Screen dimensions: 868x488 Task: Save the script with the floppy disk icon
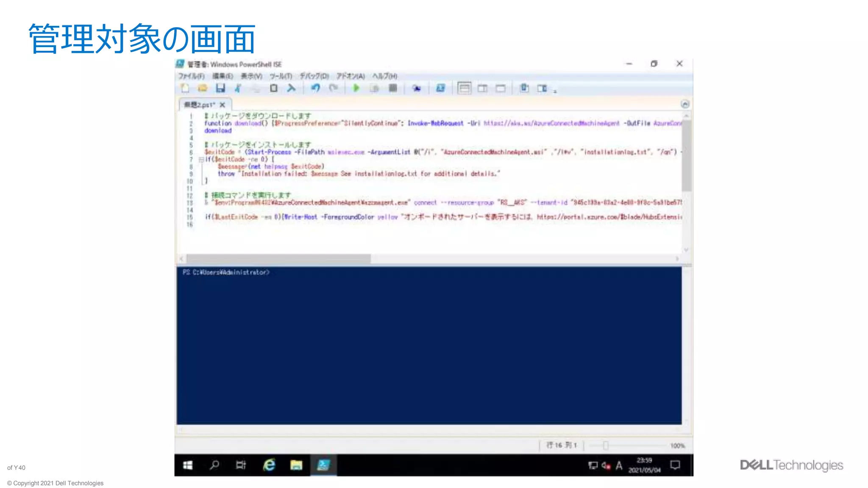coord(220,88)
